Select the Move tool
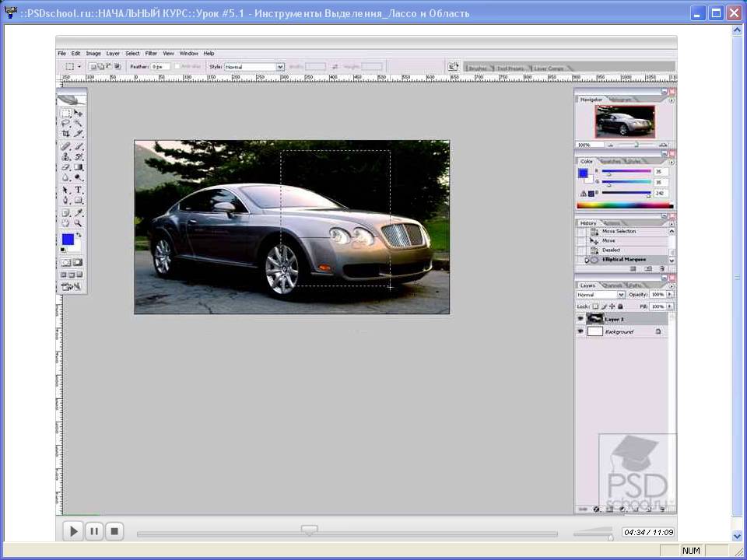Screen dimensions: 747x560 79,114
